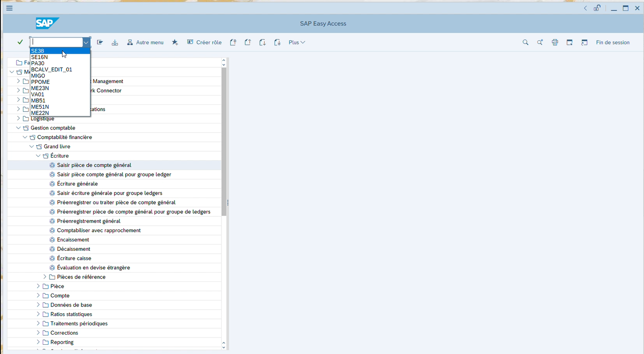
Task: Click the splitter handle right of tree
Action: 228,202
